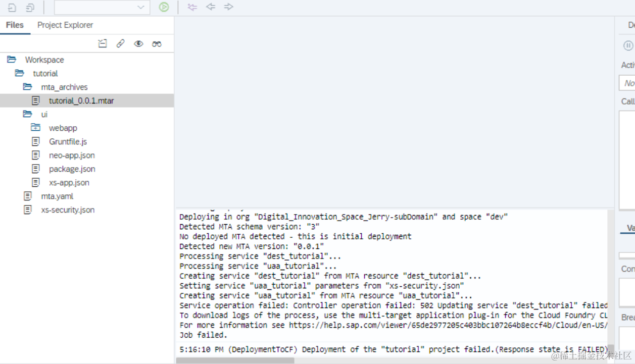Image resolution: width=635 pixels, height=364 pixels.
Task: Open Gruntfile.js
Action: click(68, 141)
